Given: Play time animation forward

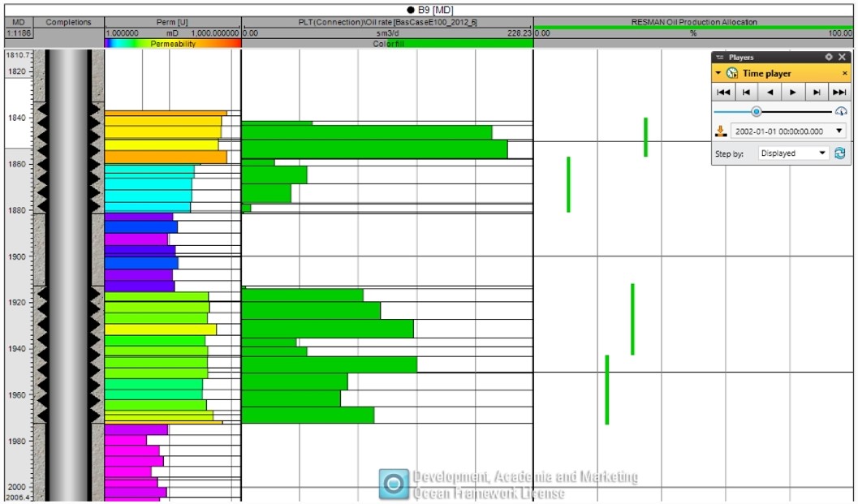Looking at the screenshot, I should pyautogui.click(x=793, y=93).
